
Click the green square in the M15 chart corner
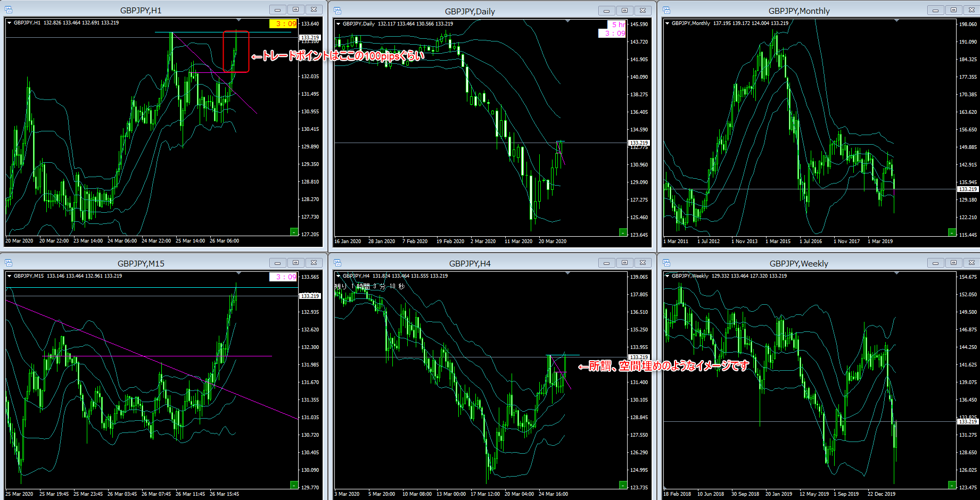coord(294,485)
